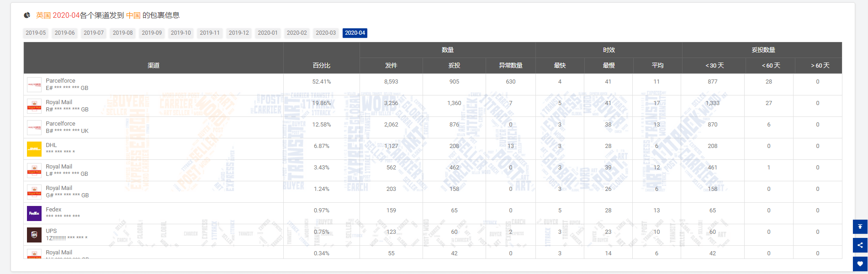The image size is (868, 274).
Task: Select the active 2020-04 month tab
Action: pos(355,33)
